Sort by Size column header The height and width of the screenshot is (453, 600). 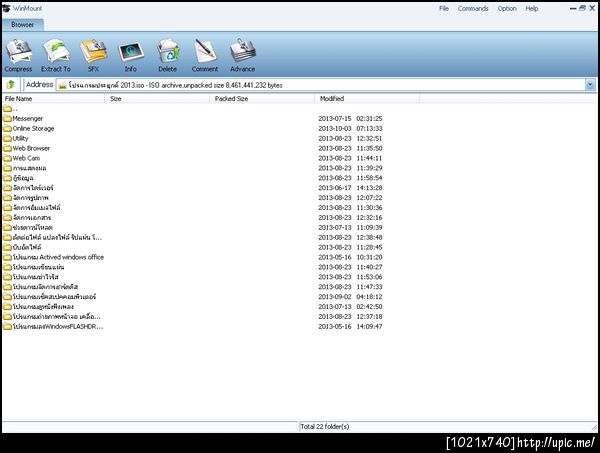point(157,99)
